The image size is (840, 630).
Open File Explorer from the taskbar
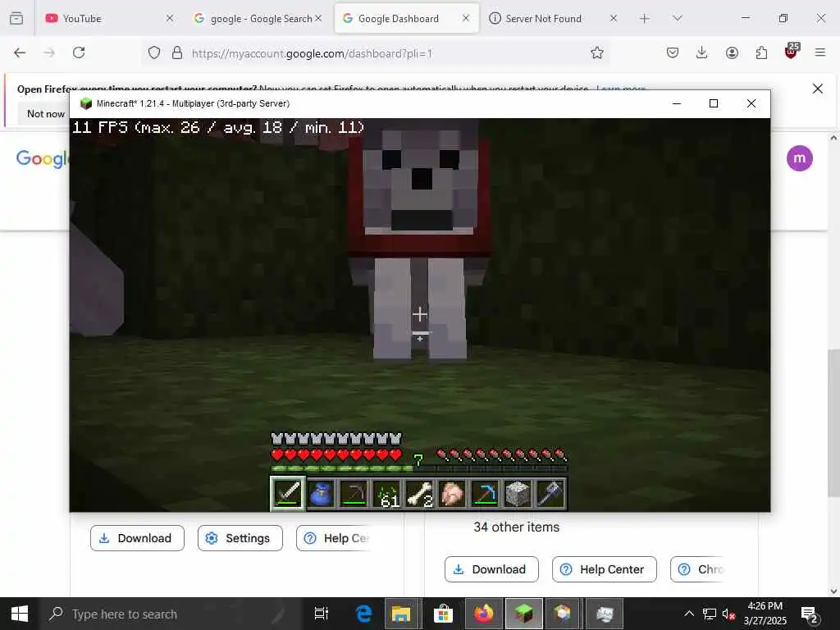(x=400, y=614)
